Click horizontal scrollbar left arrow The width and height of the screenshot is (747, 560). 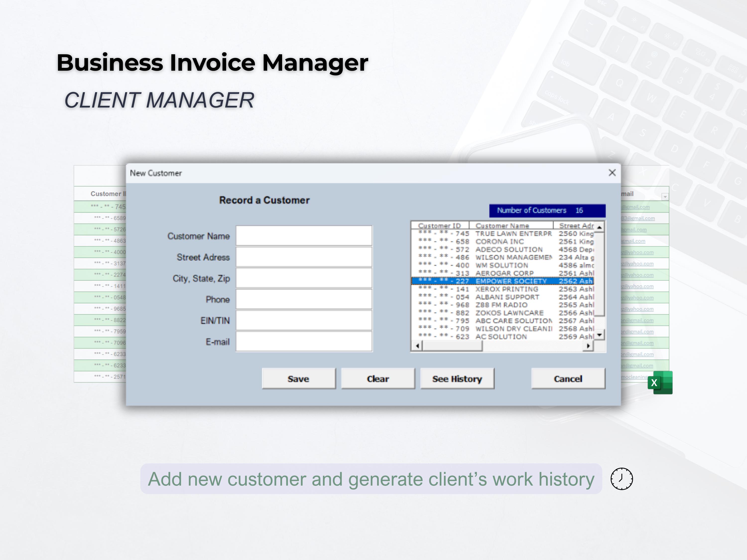coord(417,346)
